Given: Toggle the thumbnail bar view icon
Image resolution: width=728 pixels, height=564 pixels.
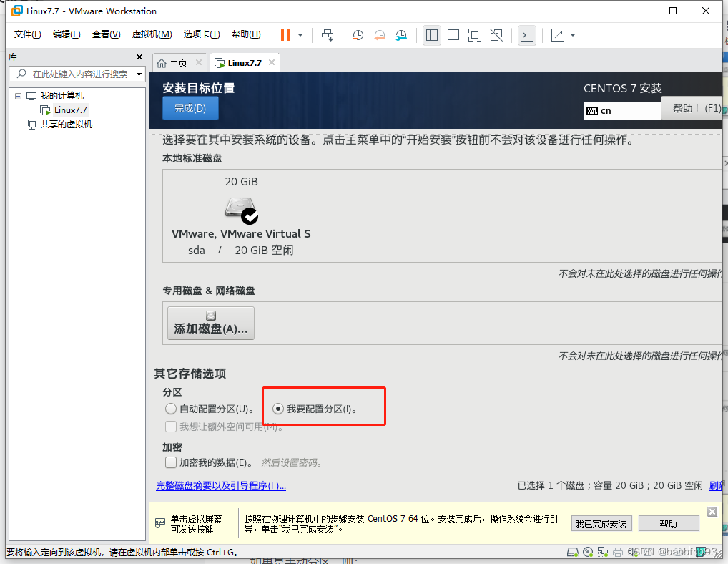Looking at the screenshot, I should pos(453,35).
